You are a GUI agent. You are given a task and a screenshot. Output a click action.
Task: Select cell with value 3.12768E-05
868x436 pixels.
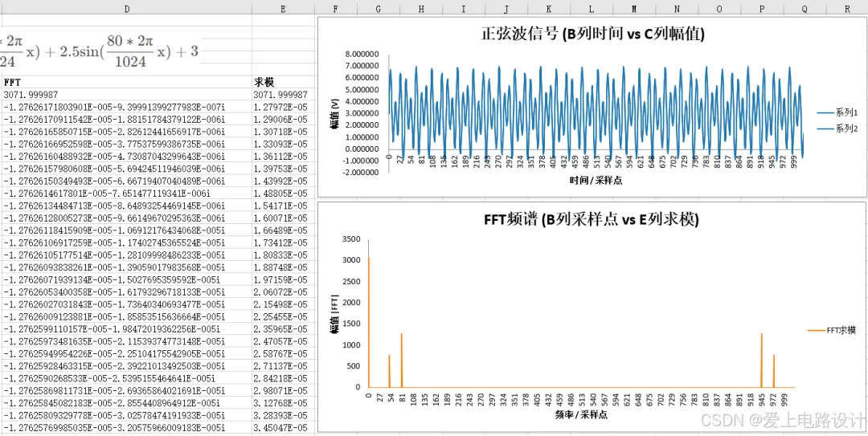(284, 403)
